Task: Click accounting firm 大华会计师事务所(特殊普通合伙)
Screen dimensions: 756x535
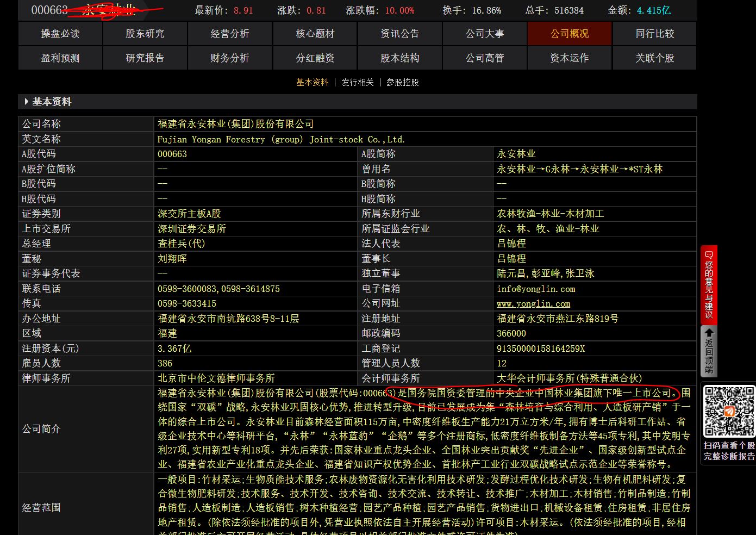Action: [x=570, y=378]
